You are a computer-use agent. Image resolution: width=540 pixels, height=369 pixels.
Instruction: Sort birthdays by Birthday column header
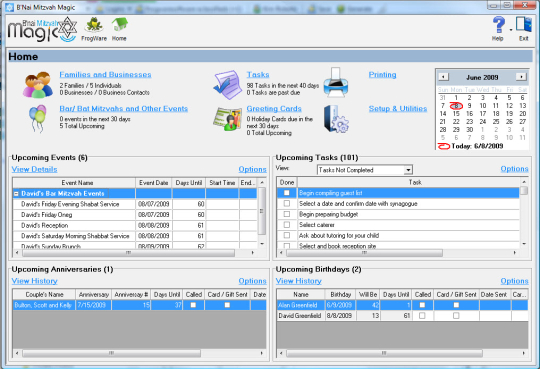pyautogui.click(x=341, y=295)
